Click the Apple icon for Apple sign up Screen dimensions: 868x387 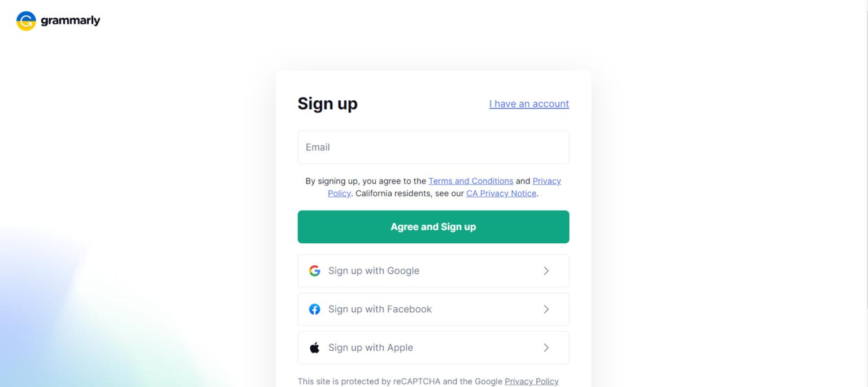tap(315, 347)
